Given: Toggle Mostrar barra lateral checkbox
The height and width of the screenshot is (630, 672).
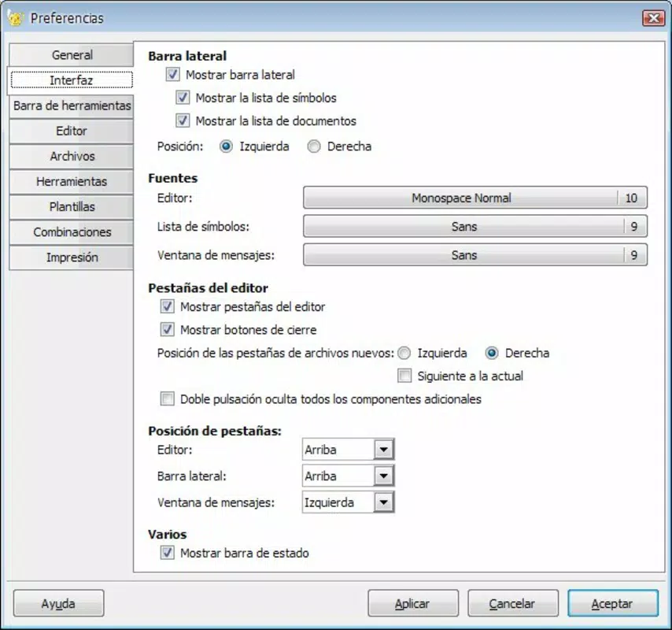Looking at the screenshot, I should 172,75.
